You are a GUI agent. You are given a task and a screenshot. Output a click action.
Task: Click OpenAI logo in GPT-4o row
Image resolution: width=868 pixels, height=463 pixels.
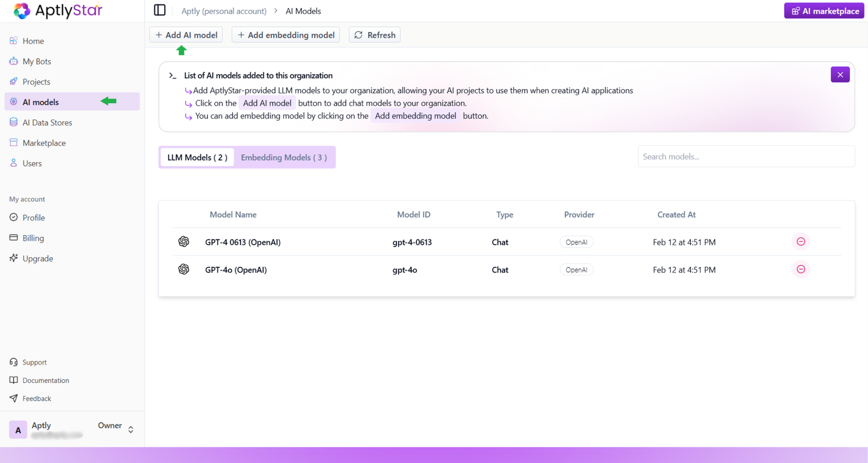point(184,269)
